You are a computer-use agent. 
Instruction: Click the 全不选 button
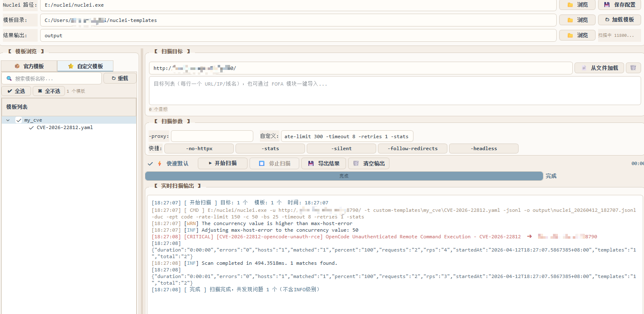click(x=49, y=91)
